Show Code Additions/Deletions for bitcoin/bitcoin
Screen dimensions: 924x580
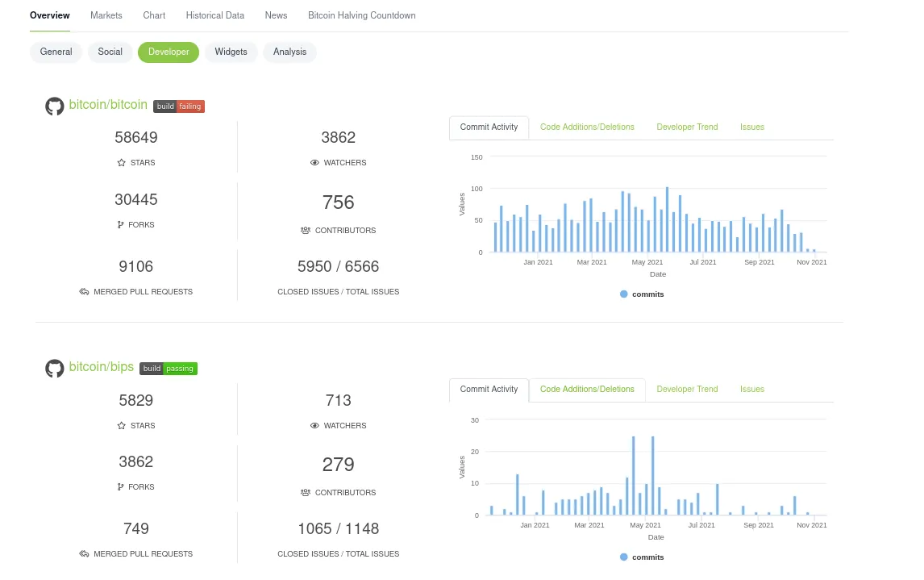[x=588, y=127]
